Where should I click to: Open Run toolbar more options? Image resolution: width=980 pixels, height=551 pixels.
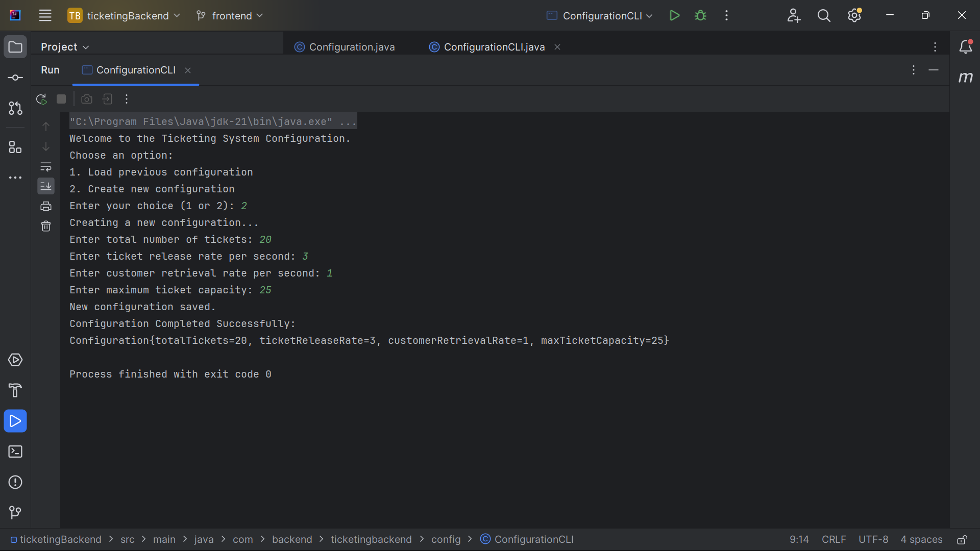pyautogui.click(x=127, y=99)
